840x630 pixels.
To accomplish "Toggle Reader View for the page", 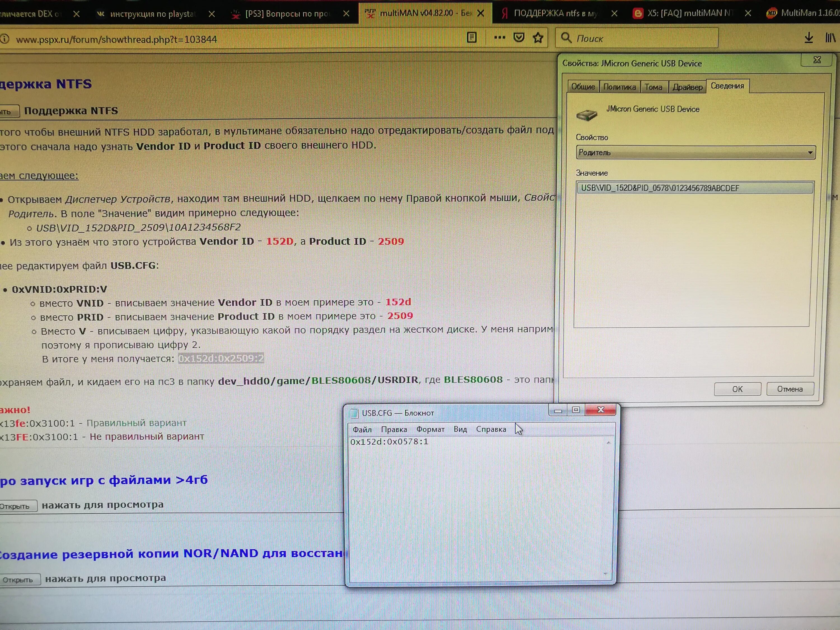I will pyautogui.click(x=472, y=38).
